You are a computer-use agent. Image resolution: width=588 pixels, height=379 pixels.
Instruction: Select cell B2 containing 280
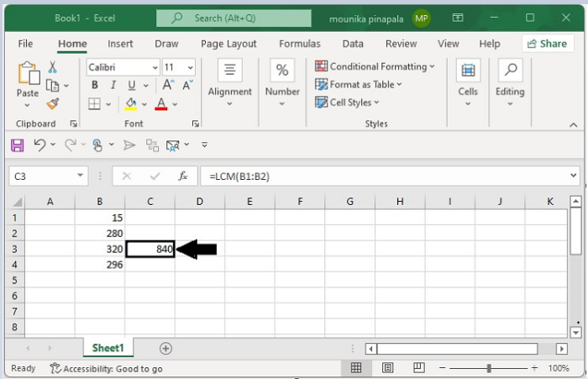pyautogui.click(x=100, y=234)
